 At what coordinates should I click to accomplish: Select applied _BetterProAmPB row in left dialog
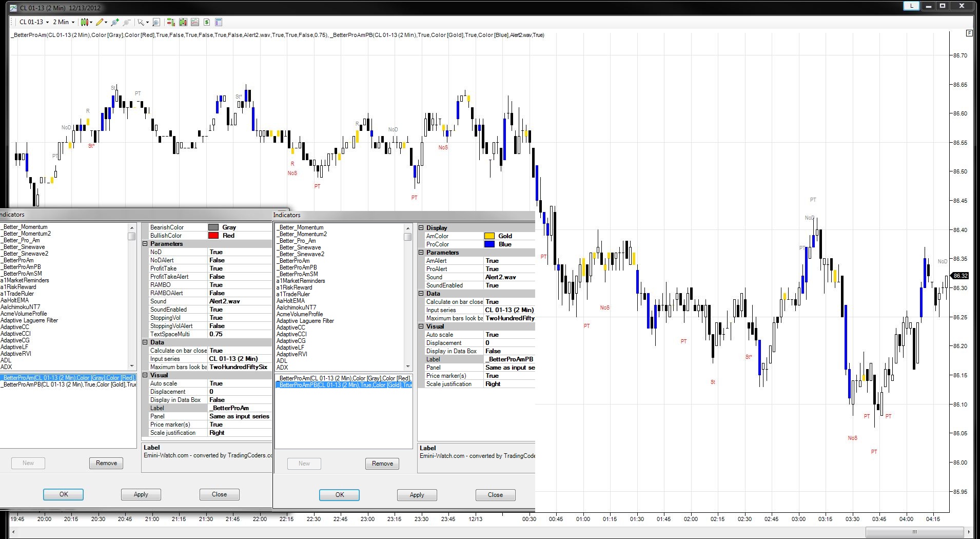(68, 384)
